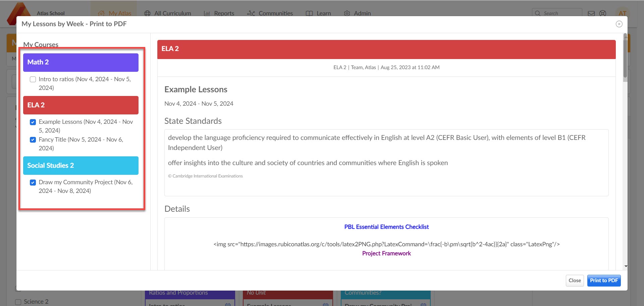
Task: Select the Math 2 course header
Action: (x=80, y=62)
